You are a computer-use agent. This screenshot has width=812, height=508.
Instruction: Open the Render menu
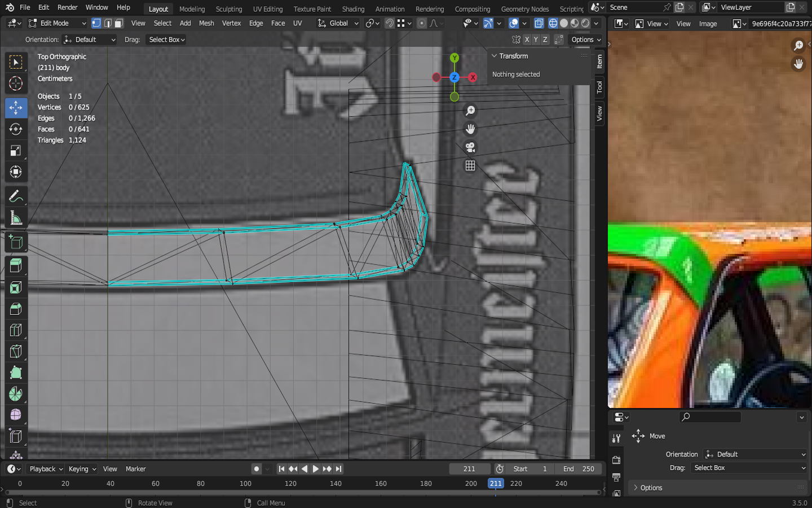(x=68, y=7)
